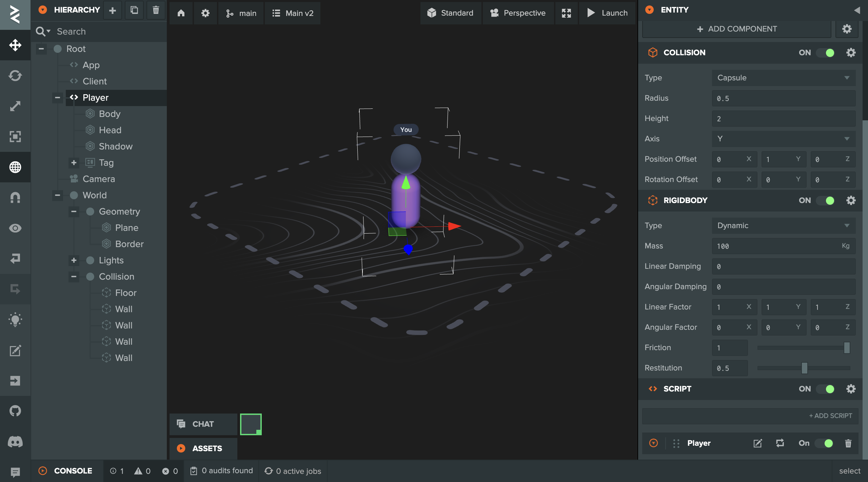Viewport: 868px width, 482px height.
Task: Open the Collision Type Capsule dropdown
Action: (x=783, y=78)
